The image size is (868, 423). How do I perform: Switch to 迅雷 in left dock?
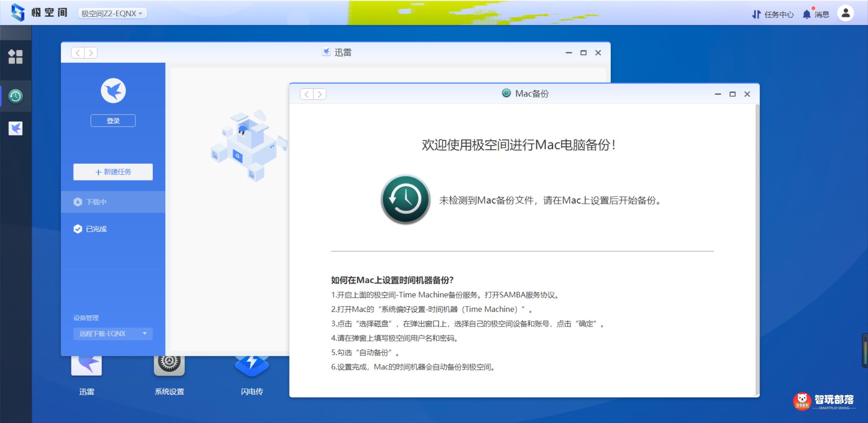(x=15, y=128)
